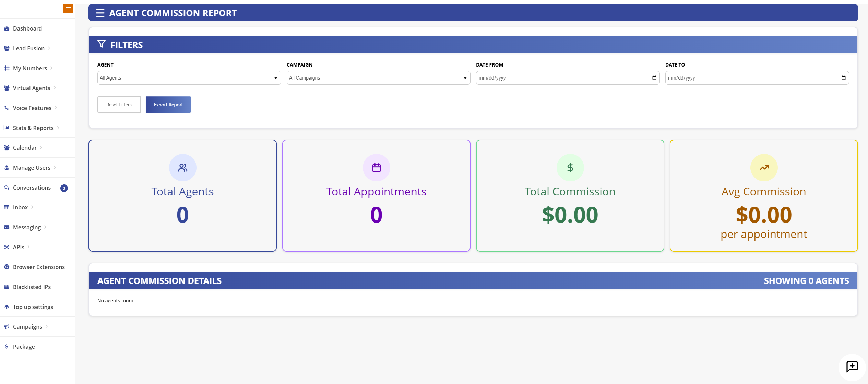Open the Date To calendar picker icon
Image resolution: width=868 pixels, height=384 pixels.
(x=843, y=78)
